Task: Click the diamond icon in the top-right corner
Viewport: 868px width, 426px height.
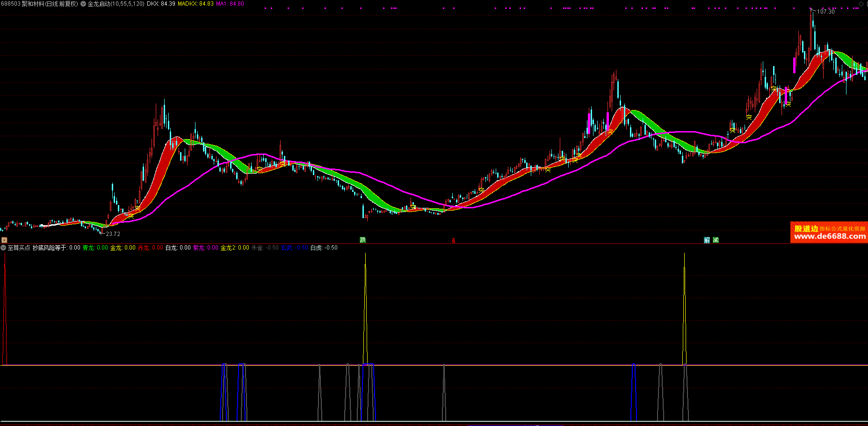Action: coord(861,4)
